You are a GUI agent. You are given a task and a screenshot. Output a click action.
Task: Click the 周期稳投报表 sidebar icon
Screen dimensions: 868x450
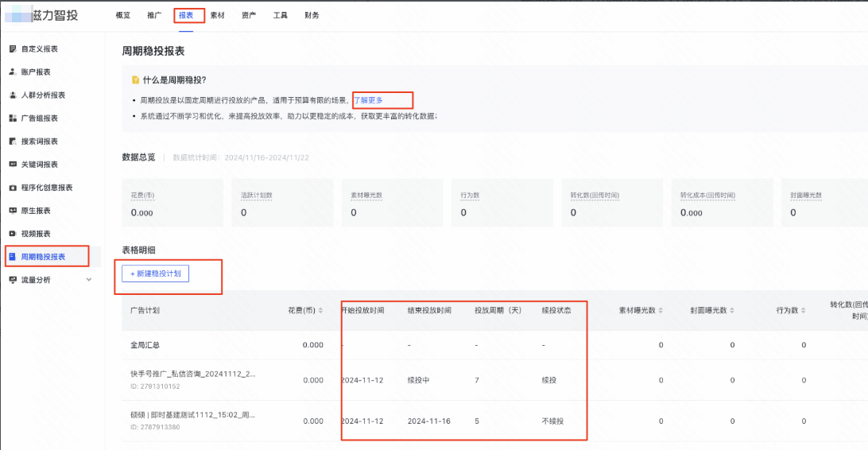13,257
